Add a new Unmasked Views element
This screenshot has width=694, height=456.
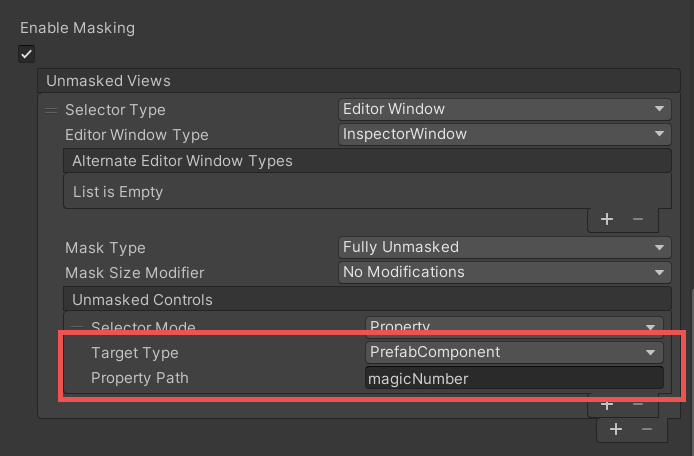616,429
